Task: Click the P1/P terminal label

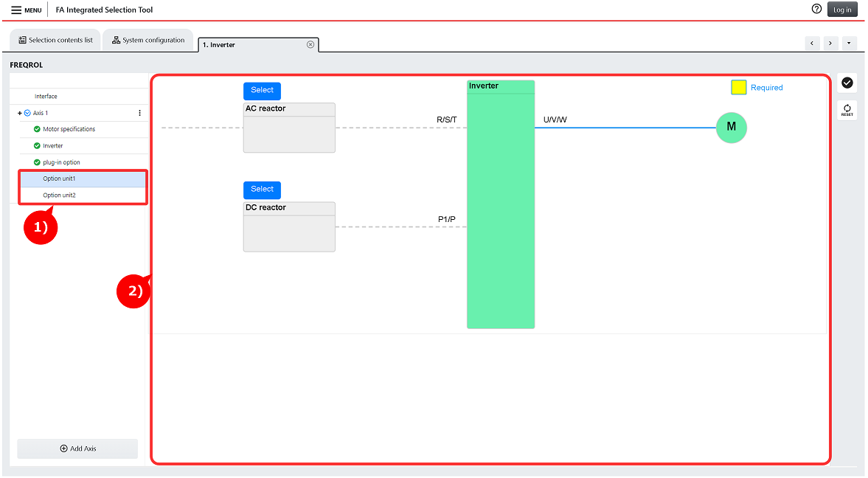Action: 446,219
